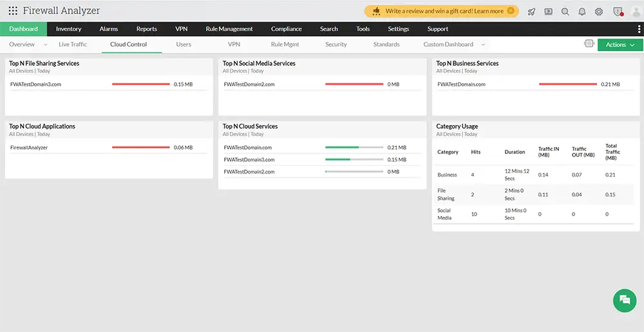Select the Cloud Control tab
This screenshot has height=332, width=644.
[129, 44]
